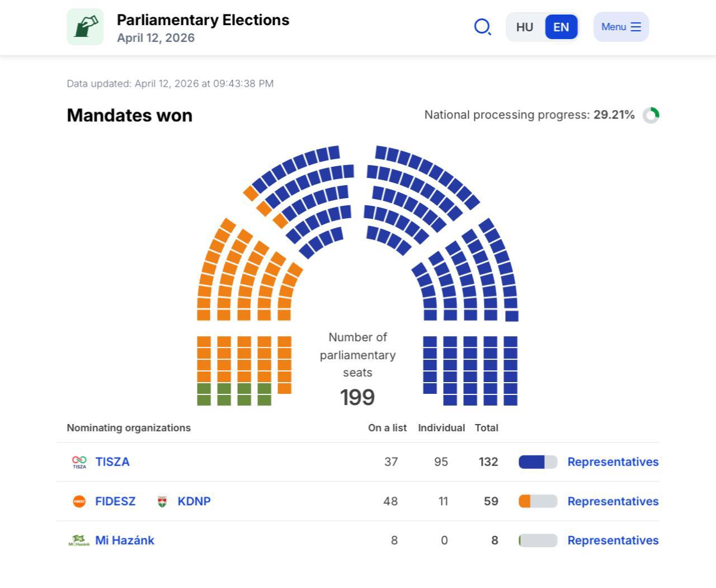
Task: Open the KDNP party name link
Action: tap(194, 501)
